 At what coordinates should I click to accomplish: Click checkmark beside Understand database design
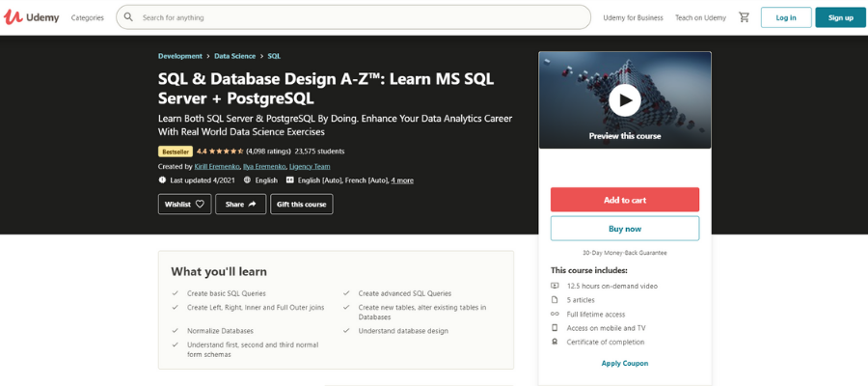coord(346,331)
